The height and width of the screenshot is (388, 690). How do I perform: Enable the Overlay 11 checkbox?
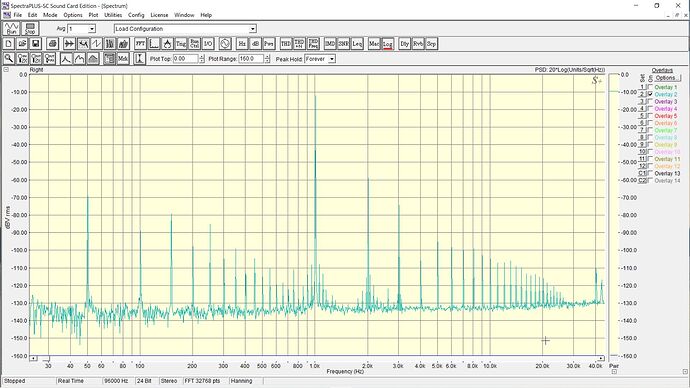[650, 159]
